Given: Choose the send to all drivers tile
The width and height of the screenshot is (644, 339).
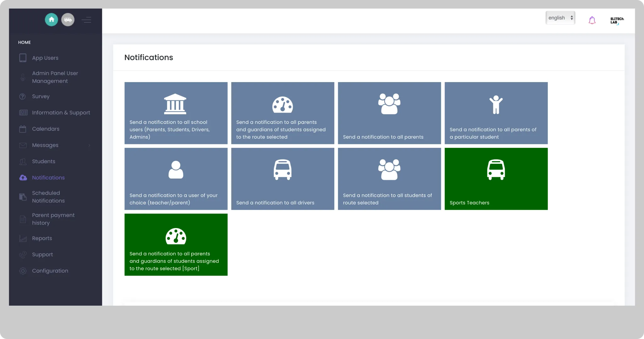Looking at the screenshot, I should 282,179.
